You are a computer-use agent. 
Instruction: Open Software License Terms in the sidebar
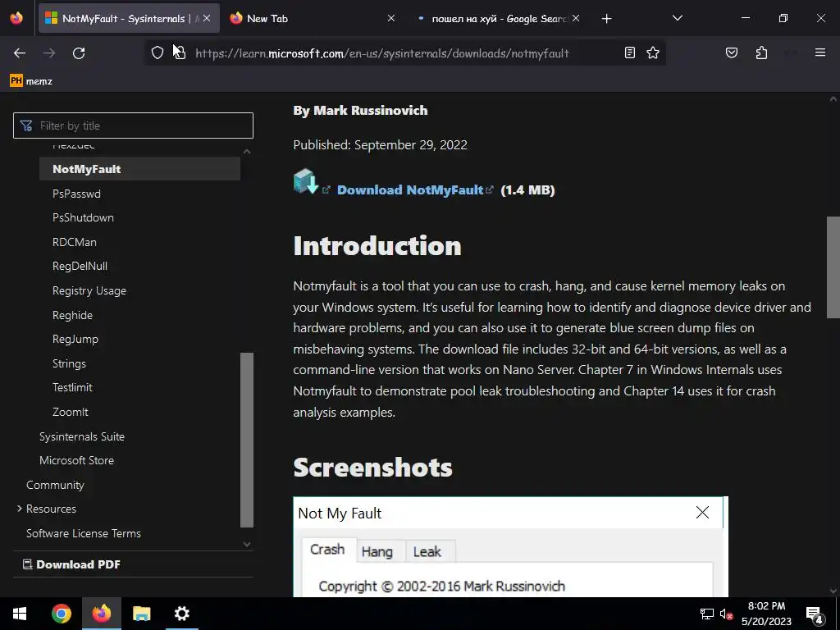[84, 533]
